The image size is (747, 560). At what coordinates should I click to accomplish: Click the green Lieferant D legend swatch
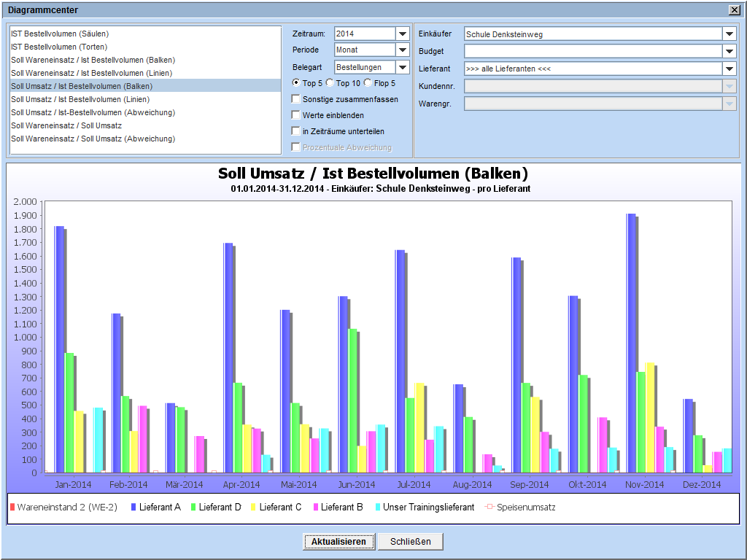[193, 507]
